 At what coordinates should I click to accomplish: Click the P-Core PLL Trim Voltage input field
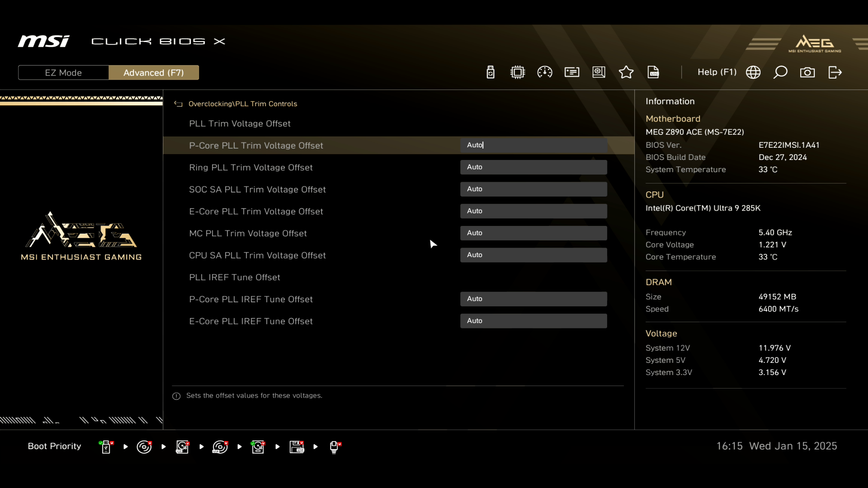pos(533,145)
